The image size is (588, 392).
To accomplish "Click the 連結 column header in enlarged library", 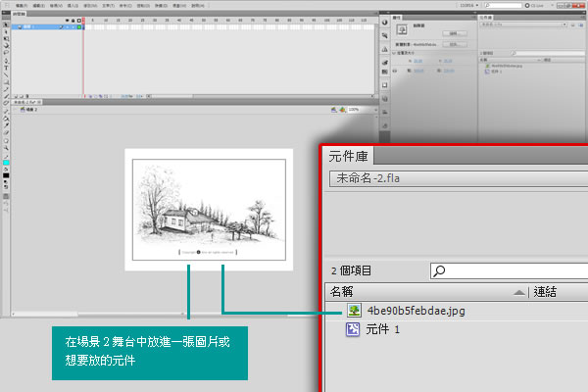I will click(x=545, y=292).
